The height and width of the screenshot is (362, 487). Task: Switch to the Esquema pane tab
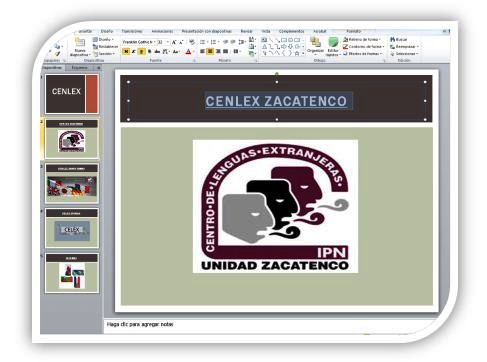coord(80,68)
